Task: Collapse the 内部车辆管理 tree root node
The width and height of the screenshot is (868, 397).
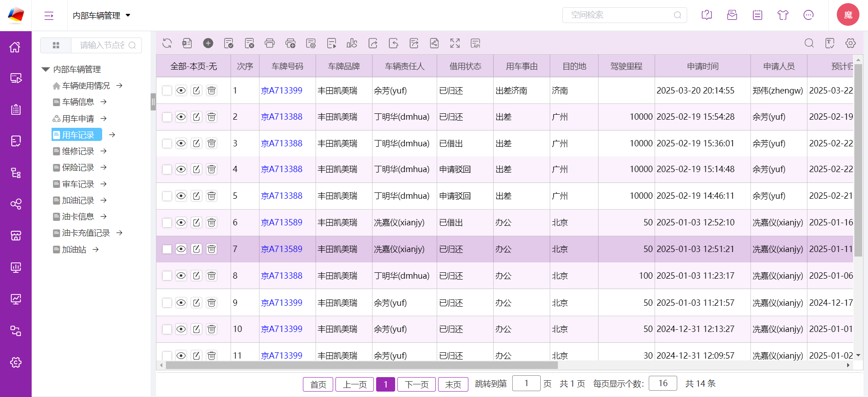Action: point(45,70)
